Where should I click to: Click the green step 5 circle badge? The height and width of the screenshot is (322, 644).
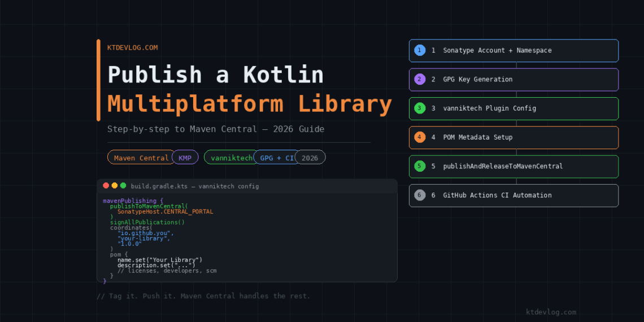419,166
